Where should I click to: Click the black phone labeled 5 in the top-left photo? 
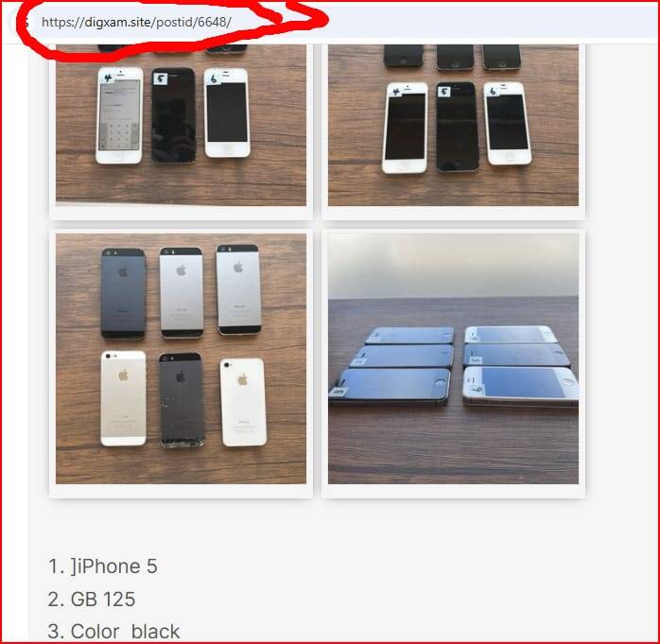(x=173, y=115)
